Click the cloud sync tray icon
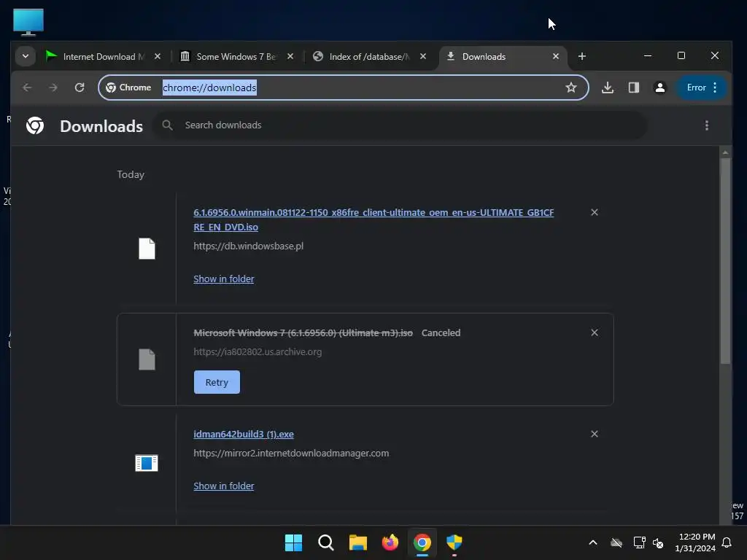The image size is (747, 560). point(616,542)
